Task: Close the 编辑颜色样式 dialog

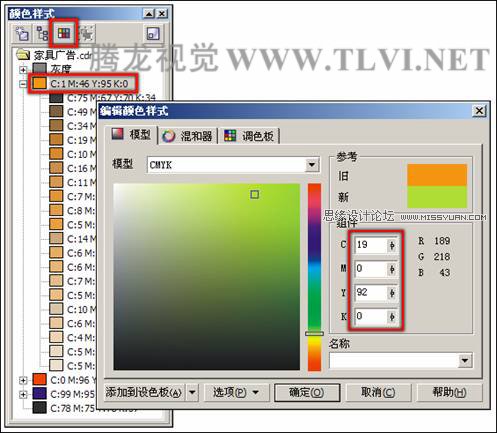Action: (479, 111)
